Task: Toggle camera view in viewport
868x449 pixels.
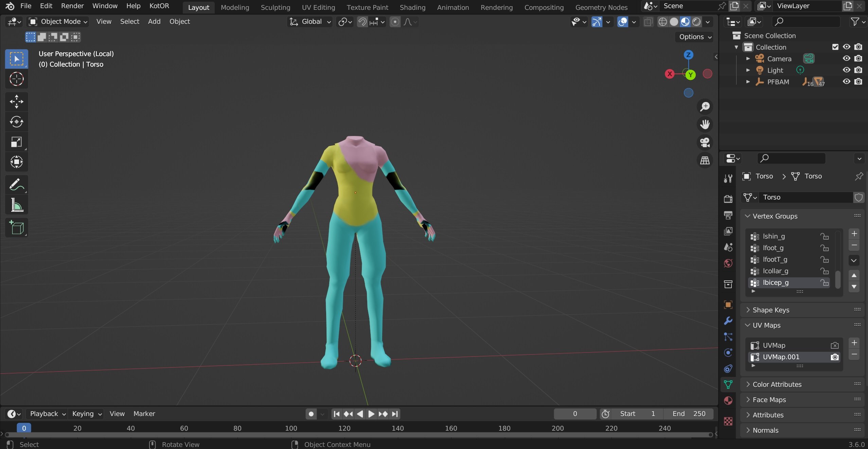Action: 705,142
